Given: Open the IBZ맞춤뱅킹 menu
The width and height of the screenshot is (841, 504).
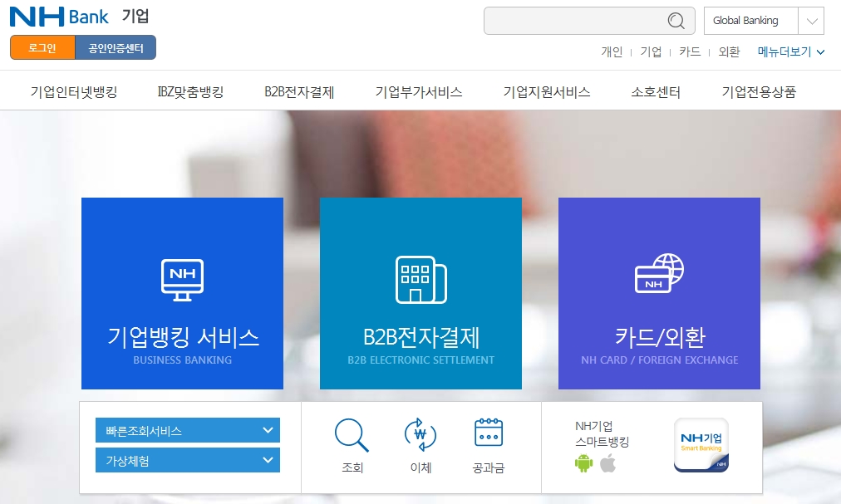Looking at the screenshot, I should click(190, 92).
